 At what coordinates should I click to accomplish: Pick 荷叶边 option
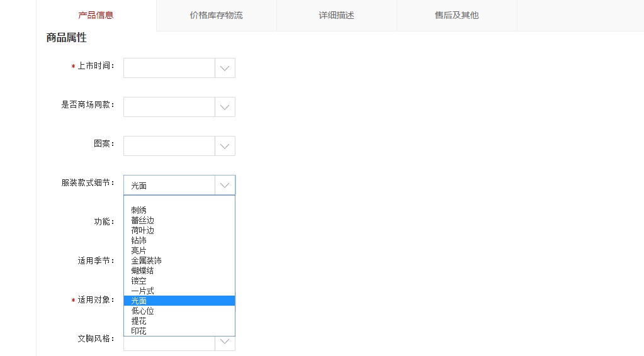pos(179,230)
